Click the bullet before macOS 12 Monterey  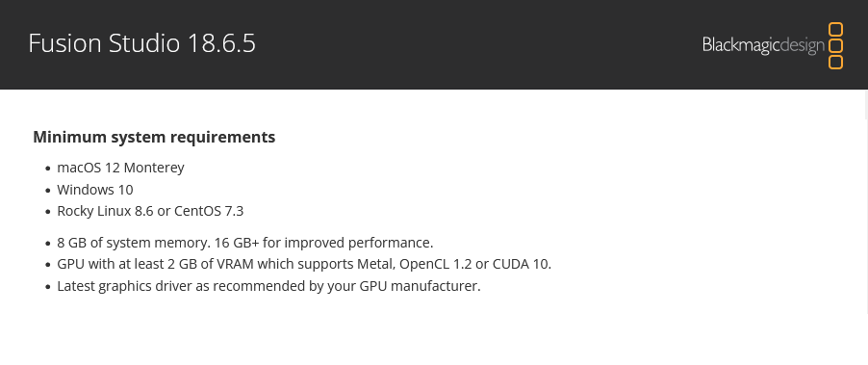tap(48, 169)
